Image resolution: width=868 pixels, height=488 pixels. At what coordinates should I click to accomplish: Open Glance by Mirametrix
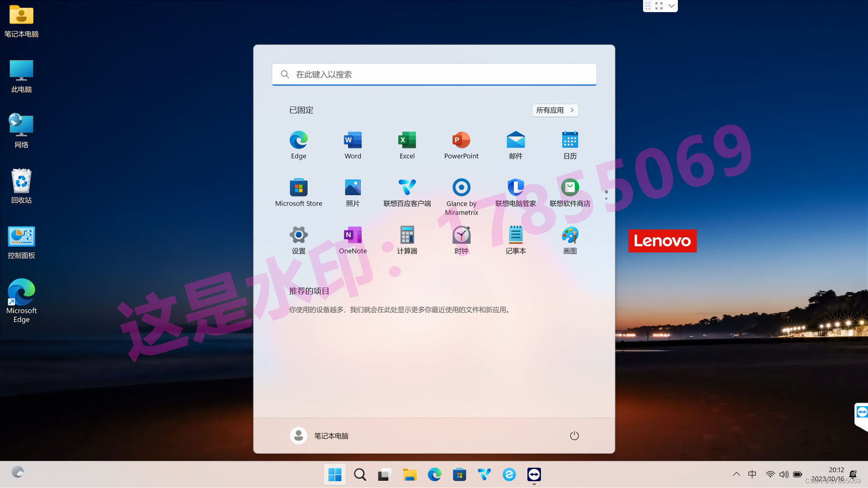click(461, 197)
